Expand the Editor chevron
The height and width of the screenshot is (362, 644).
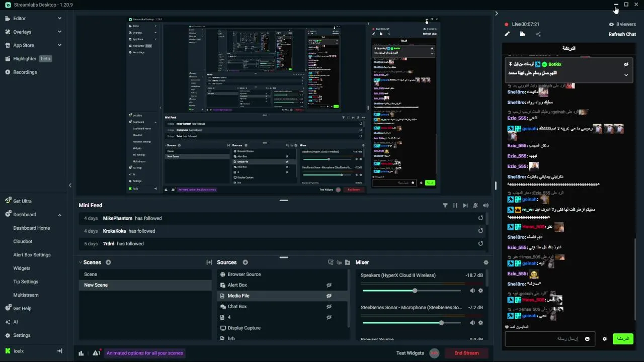[59, 18]
